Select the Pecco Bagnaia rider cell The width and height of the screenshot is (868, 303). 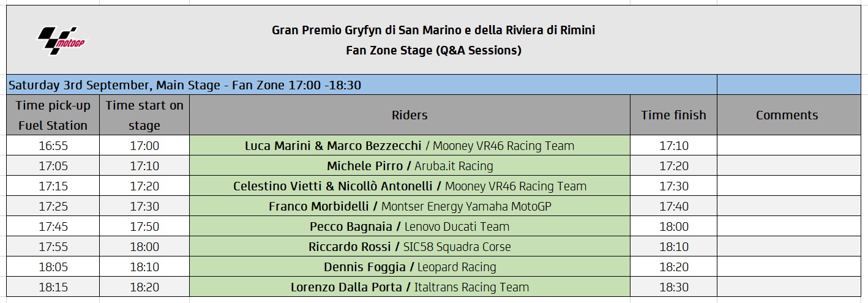(410, 226)
